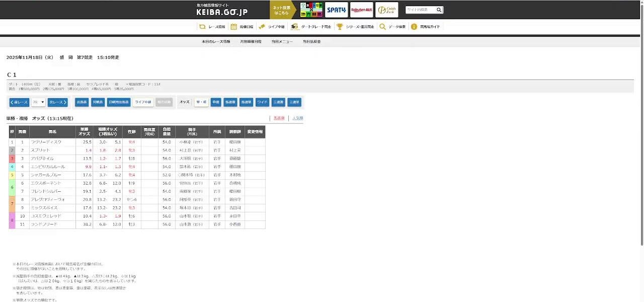The image size is (644, 302).
Task: Sort odds by 人気順 link
Action: 297,118
